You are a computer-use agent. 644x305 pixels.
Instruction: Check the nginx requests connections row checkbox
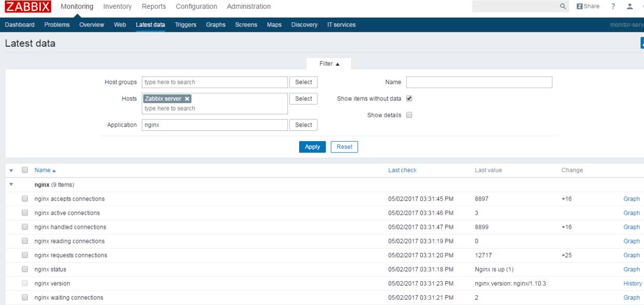click(x=25, y=255)
